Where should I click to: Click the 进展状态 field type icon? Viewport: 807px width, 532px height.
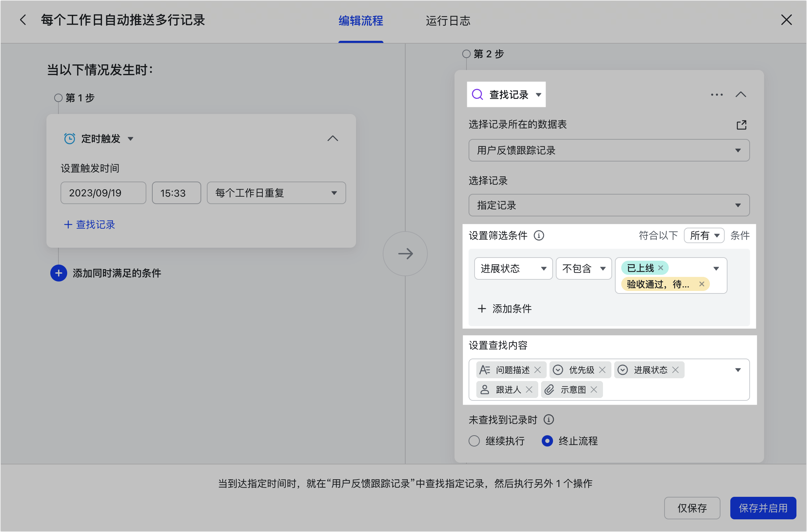pos(623,370)
